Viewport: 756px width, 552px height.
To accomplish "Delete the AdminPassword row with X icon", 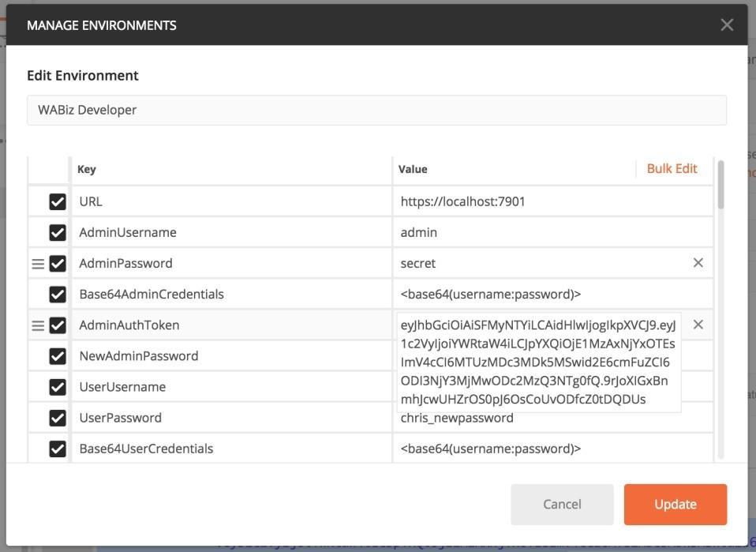I will (698, 263).
